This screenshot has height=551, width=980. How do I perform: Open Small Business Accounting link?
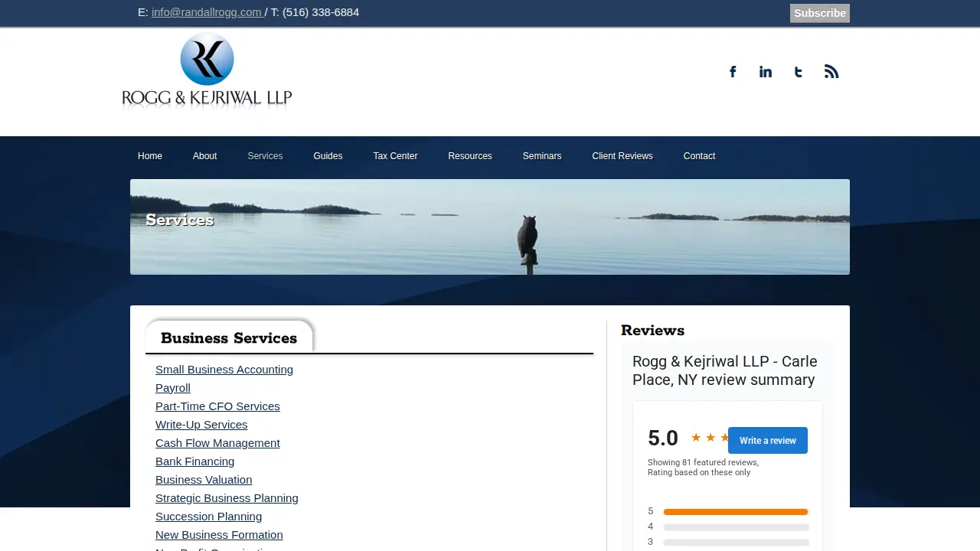point(224,370)
